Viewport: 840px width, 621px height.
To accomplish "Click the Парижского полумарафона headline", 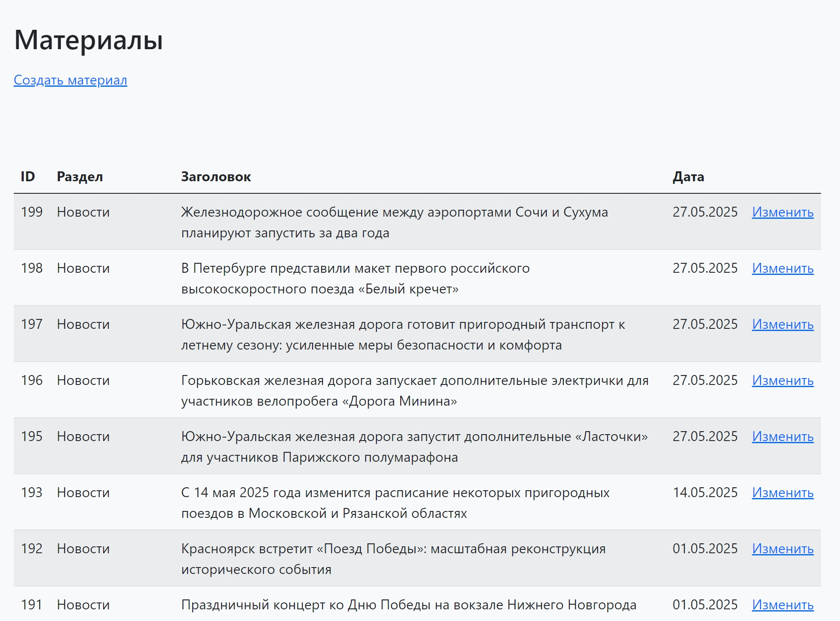I will pyautogui.click(x=414, y=447).
